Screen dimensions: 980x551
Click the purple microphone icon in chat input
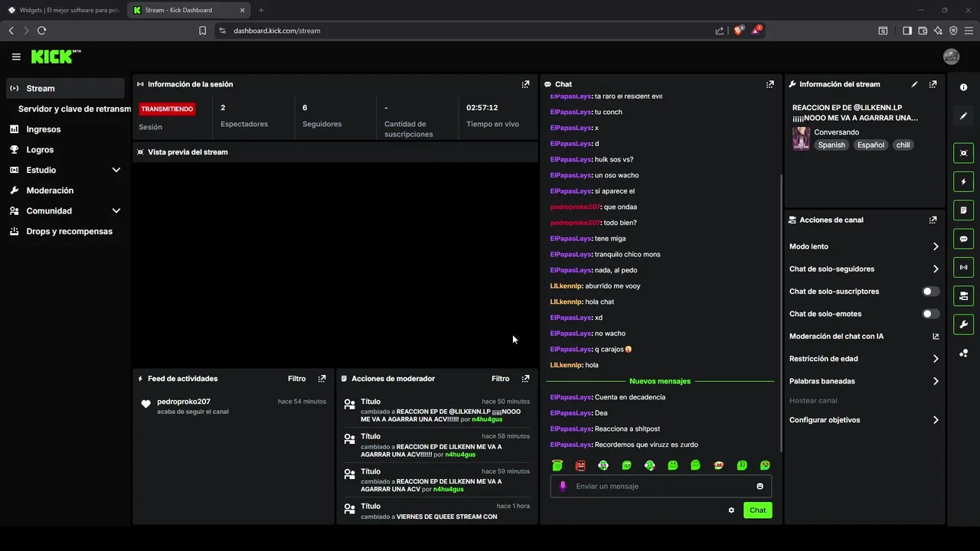563,486
